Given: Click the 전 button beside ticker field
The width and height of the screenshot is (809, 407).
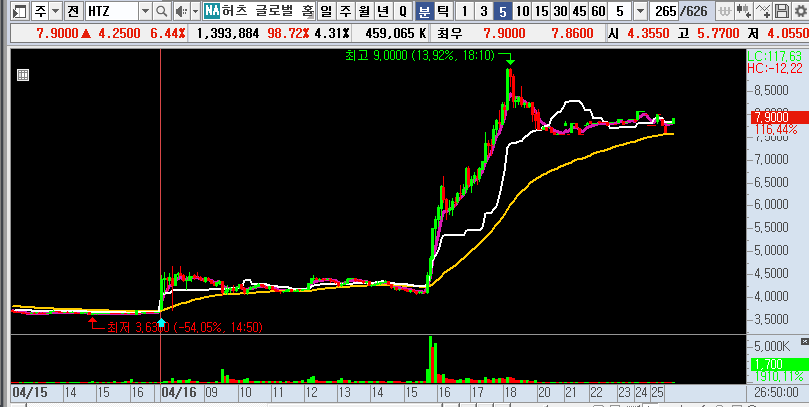Looking at the screenshot, I should click(74, 11).
